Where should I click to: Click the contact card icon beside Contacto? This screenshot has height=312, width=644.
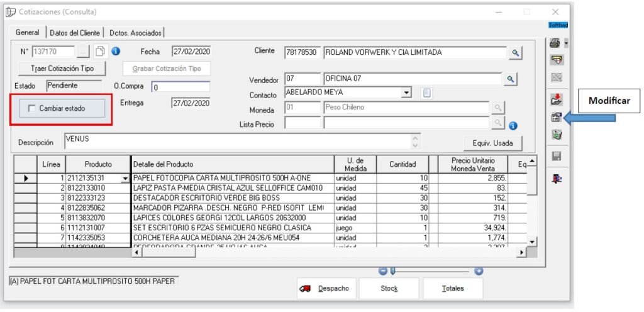point(427,93)
